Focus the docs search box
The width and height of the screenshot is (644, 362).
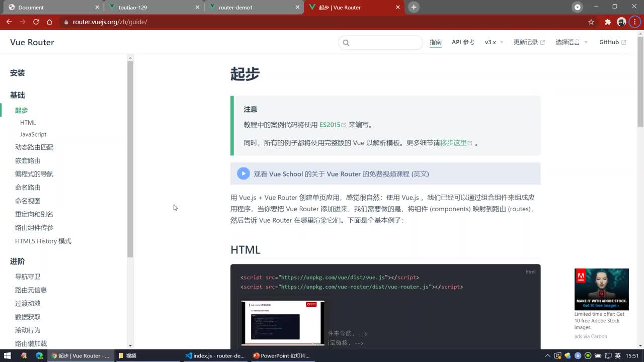pos(380,43)
